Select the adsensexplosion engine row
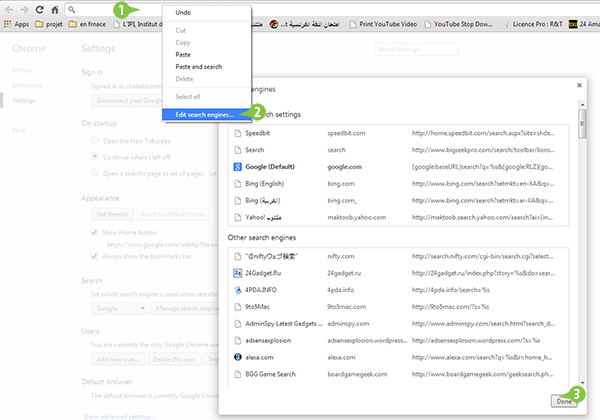This screenshot has height=420, width=600. point(398,340)
